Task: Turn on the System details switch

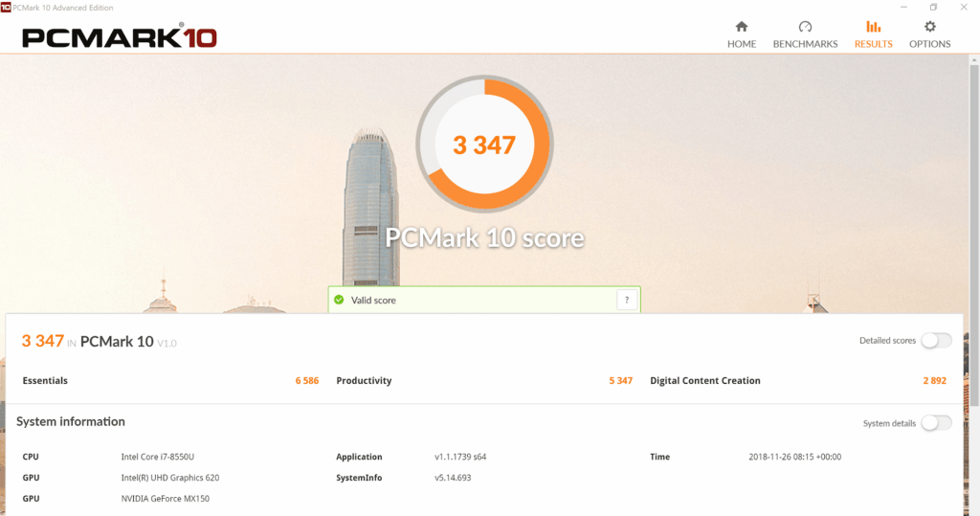Action: (x=936, y=423)
